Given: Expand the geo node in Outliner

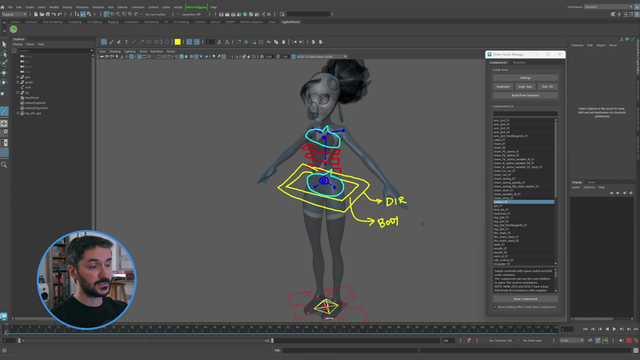Looking at the screenshot, I should click(x=18, y=77).
